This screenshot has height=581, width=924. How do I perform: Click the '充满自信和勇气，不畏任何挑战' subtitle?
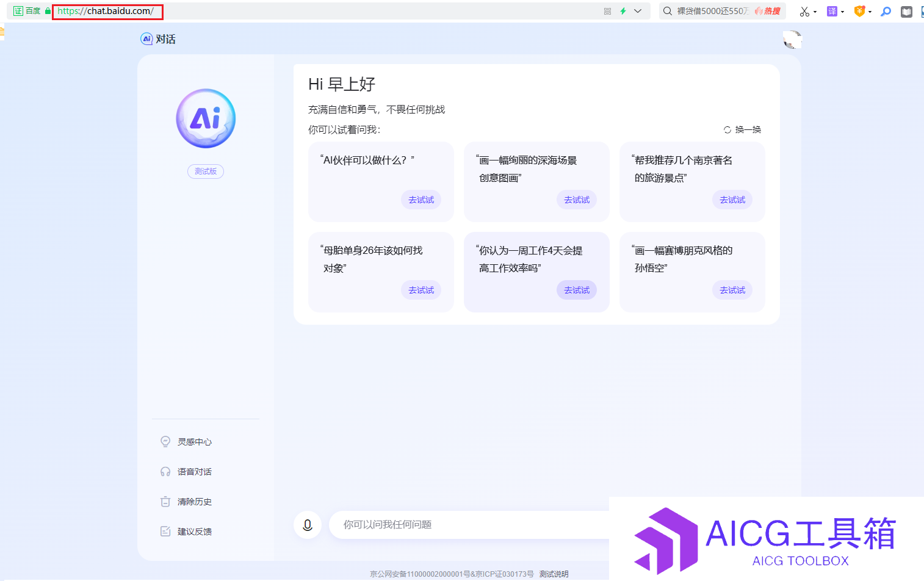tap(377, 110)
